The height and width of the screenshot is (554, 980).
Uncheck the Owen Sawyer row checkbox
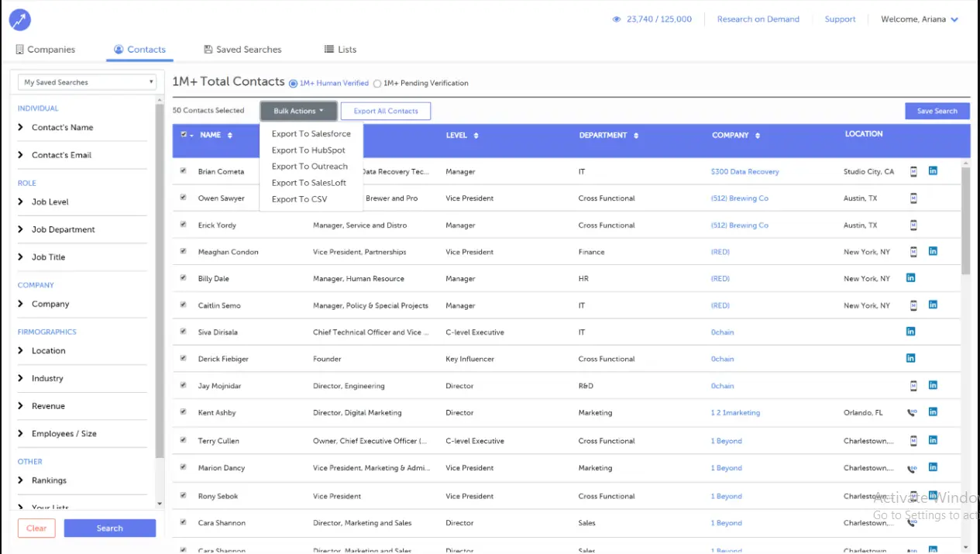point(184,198)
